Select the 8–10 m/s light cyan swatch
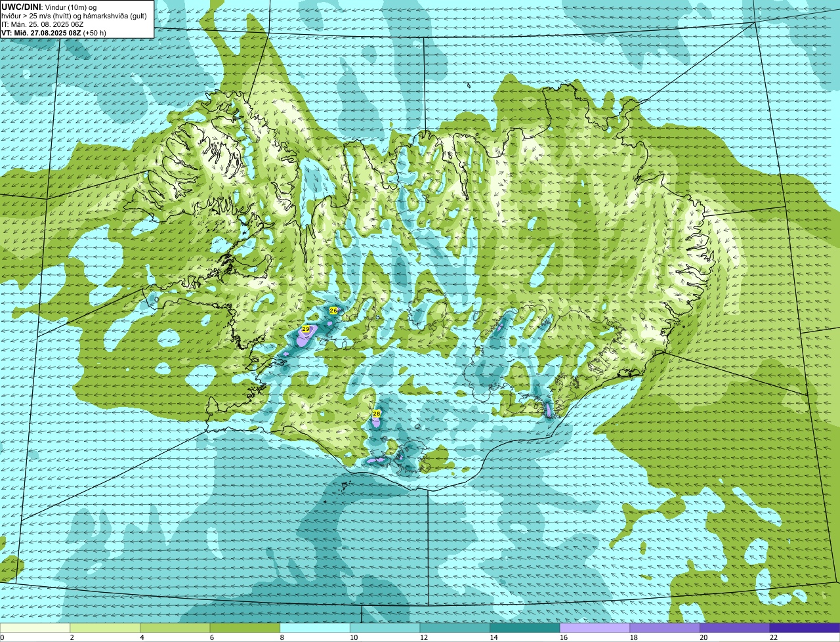 [x=315, y=628]
